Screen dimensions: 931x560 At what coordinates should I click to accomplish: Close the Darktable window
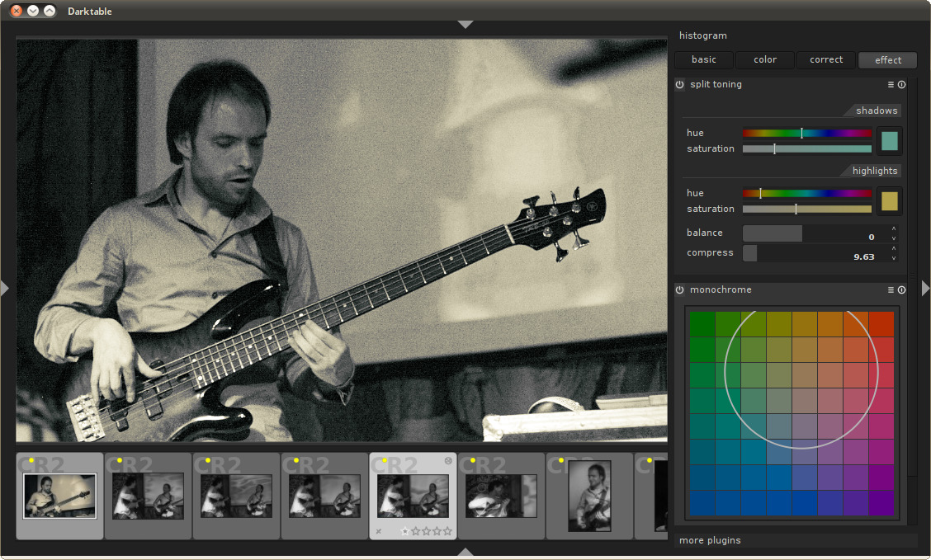click(17, 11)
